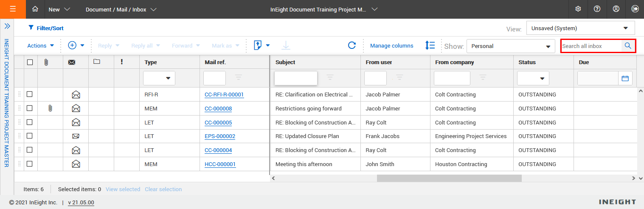Tick checkbox for HCC-000001 mail row
This screenshot has width=644, height=209.
click(x=30, y=164)
